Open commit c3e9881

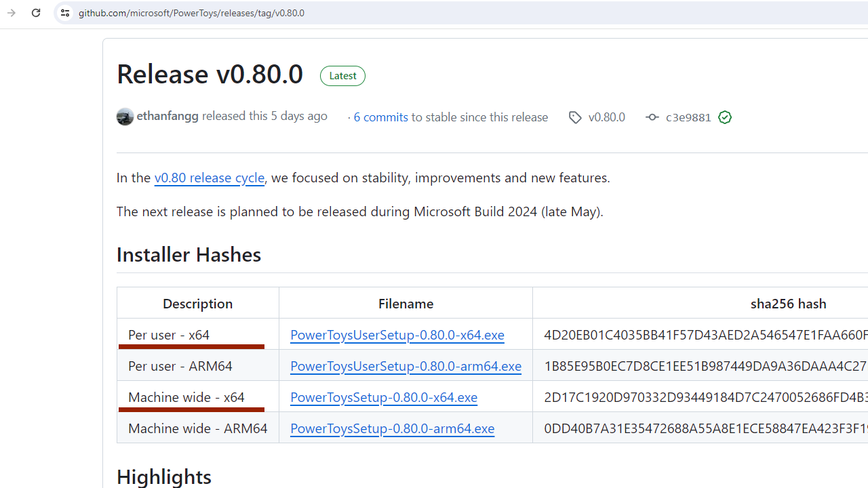(x=688, y=117)
